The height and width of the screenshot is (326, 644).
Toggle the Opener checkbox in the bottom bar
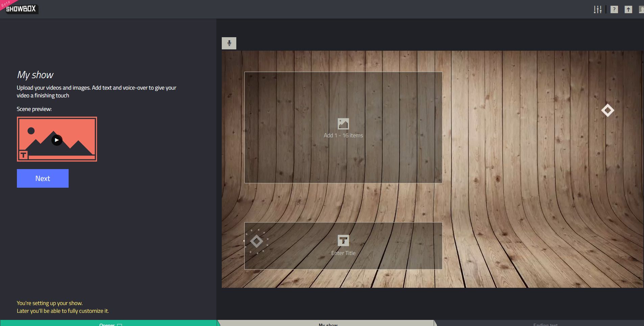click(x=120, y=324)
